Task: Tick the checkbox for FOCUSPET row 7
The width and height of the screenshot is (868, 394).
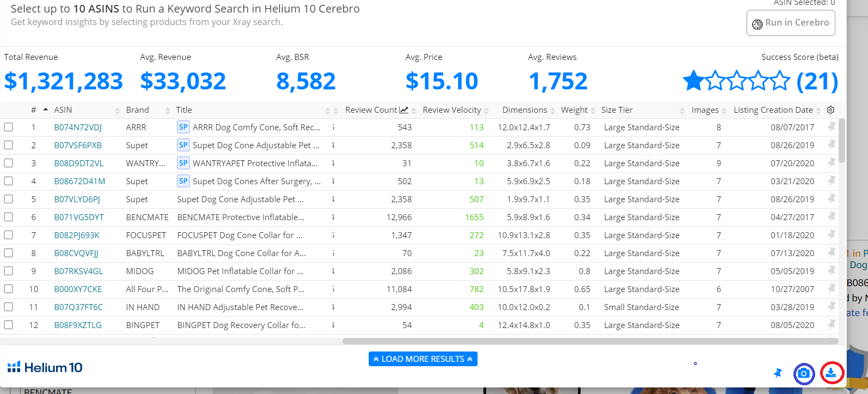Action: click(x=9, y=235)
